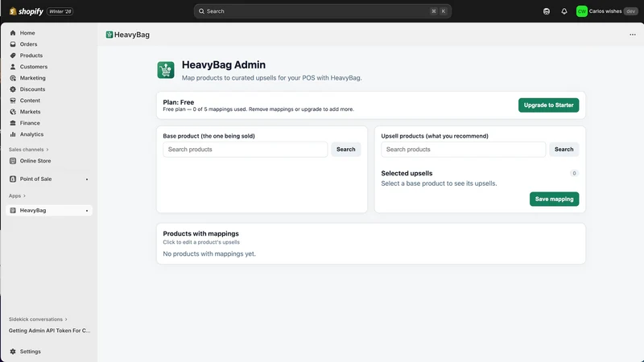Open the three-dot more actions menu
The image size is (644, 362).
click(x=633, y=35)
